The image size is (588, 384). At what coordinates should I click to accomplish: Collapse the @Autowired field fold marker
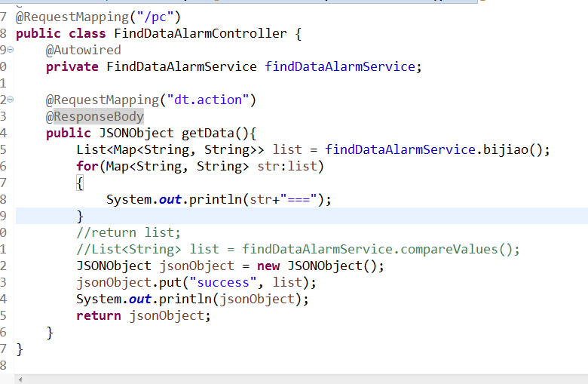(11, 50)
